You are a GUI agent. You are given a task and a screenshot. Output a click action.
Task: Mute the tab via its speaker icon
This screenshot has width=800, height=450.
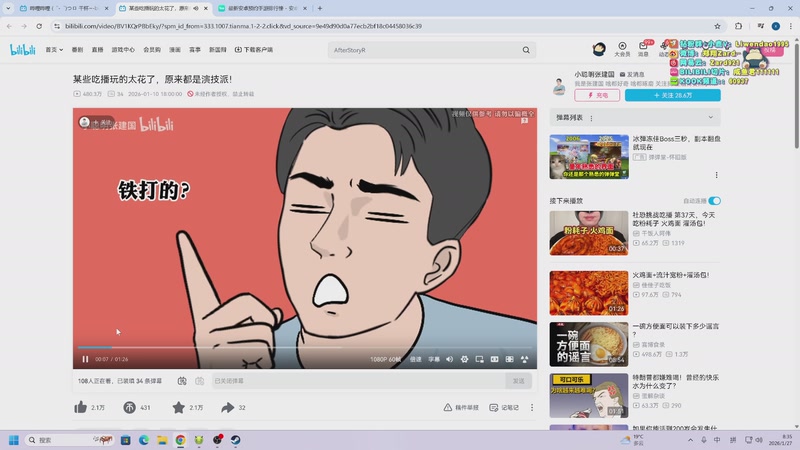coord(196,8)
